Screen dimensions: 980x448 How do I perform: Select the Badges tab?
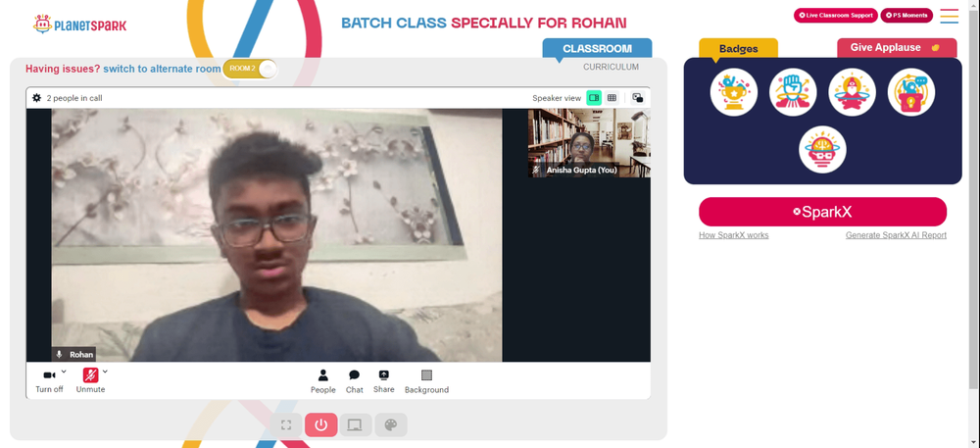(x=738, y=49)
